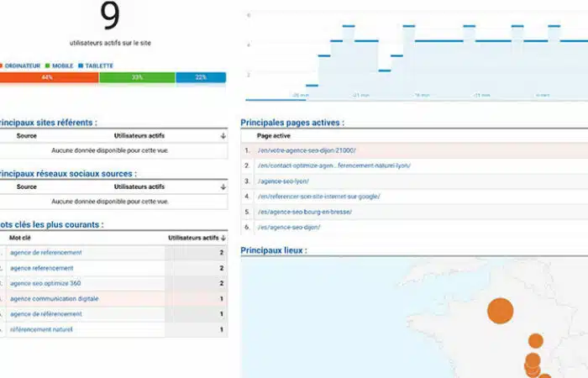Open the /es/agence-seo-bourg-en-bresse/ page link
Viewport: 588px width, 378px height.
[304, 212]
